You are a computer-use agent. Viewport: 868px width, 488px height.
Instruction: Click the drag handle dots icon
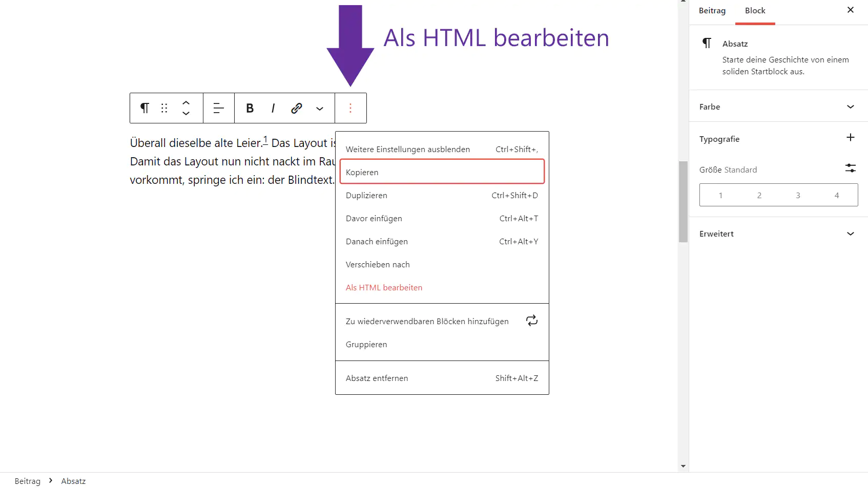[x=164, y=108]
